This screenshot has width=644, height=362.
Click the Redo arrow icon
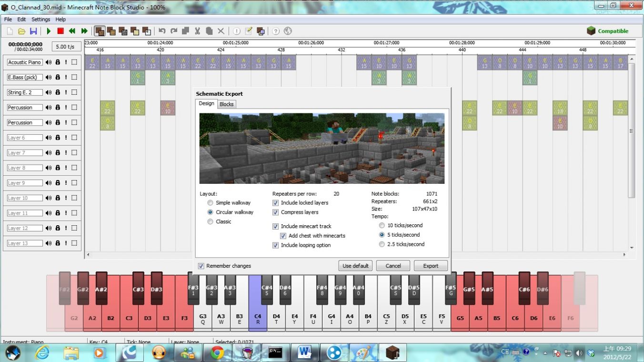point(174,31)
